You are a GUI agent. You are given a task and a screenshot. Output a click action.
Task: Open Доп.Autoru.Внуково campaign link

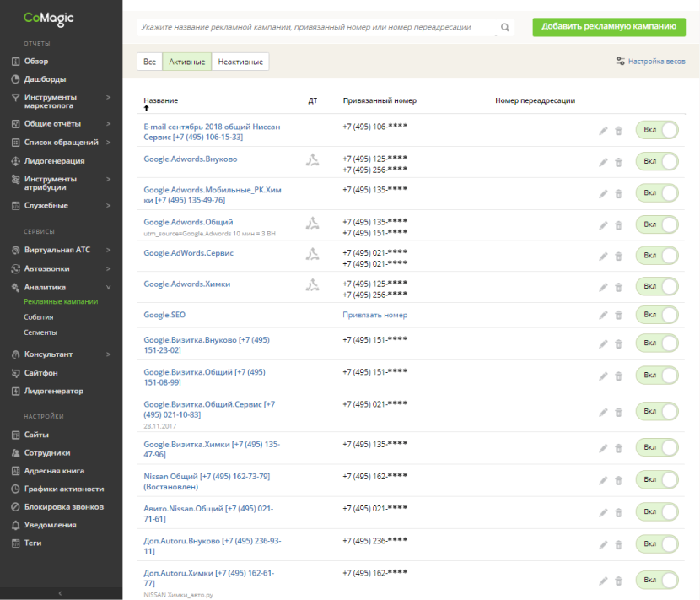click(212, 546)
